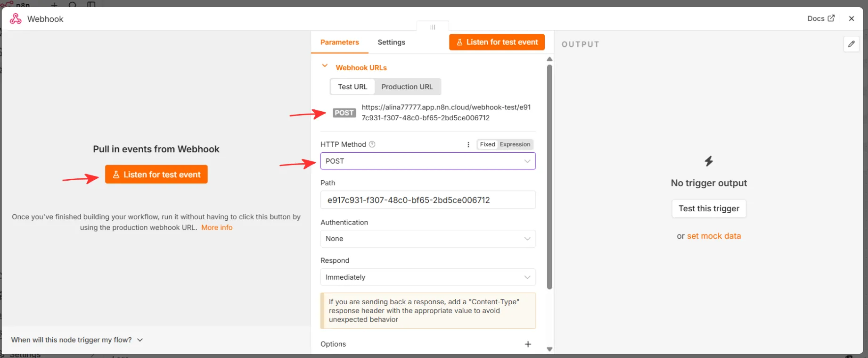Open the Docs external link
The image size is (868, 358).
click(x=821, y=18)
